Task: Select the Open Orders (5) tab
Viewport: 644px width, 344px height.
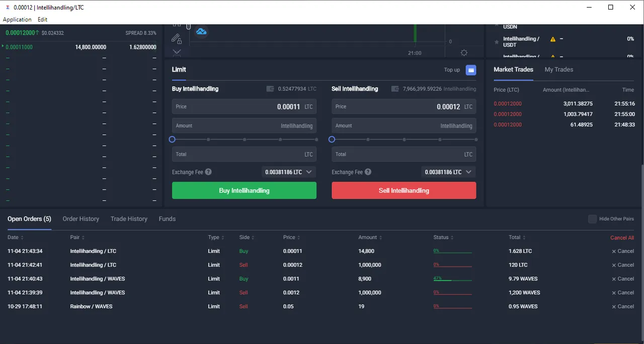Action: pyautogui.click(x=29, y=219)
